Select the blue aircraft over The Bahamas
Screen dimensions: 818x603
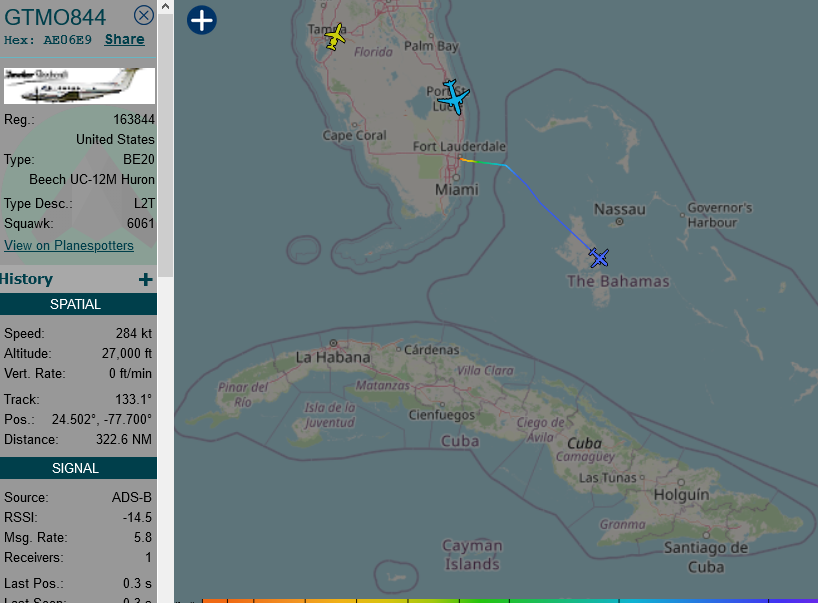(599, 257)
